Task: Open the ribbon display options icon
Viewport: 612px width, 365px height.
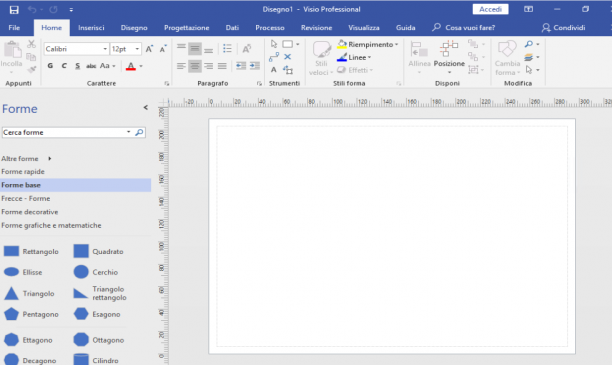Action: pyautogui.click(x=528, y=9)
